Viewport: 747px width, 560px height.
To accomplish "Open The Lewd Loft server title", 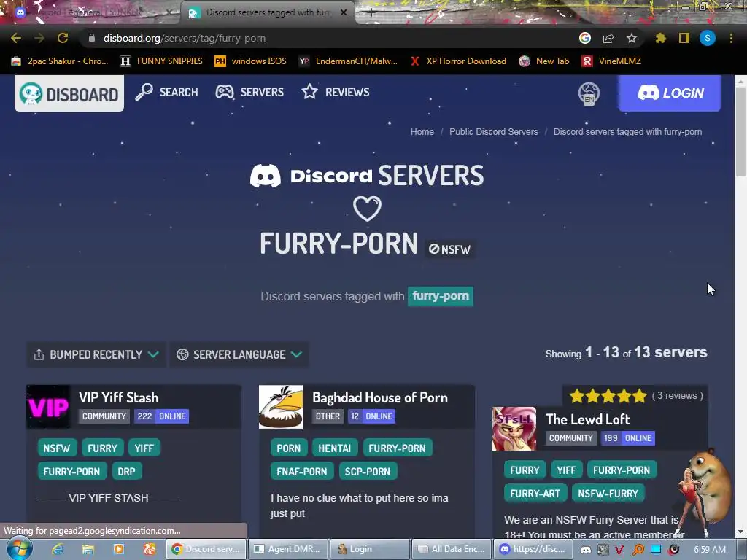I will tap(588, 419).
